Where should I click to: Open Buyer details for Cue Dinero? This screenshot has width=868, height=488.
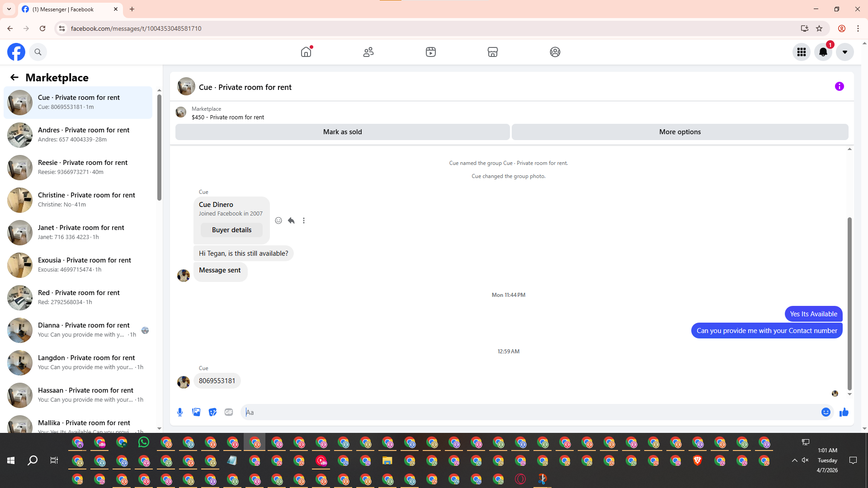(231, 230)
